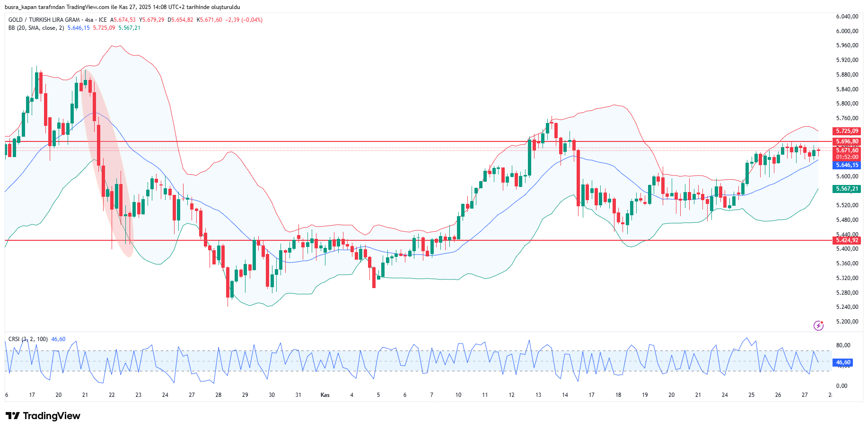
Task: Click date 14 on the time axis
Action: click(x=565, y=395)
